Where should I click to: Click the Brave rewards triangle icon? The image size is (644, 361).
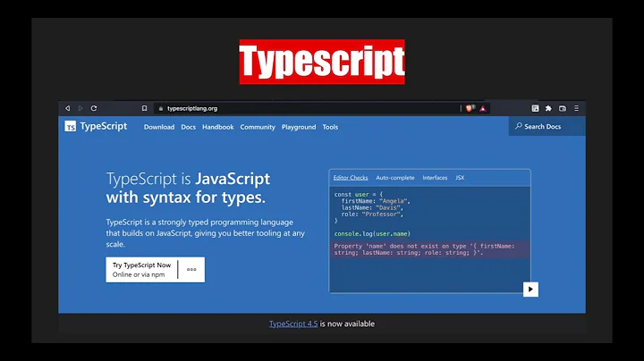(x=483, y=109)
